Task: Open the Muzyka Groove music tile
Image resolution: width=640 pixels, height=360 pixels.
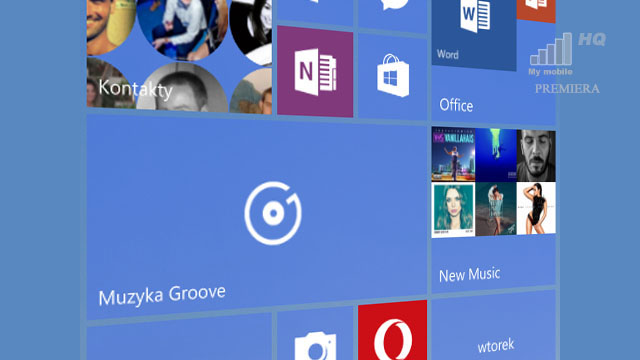Action: [257, 217]
